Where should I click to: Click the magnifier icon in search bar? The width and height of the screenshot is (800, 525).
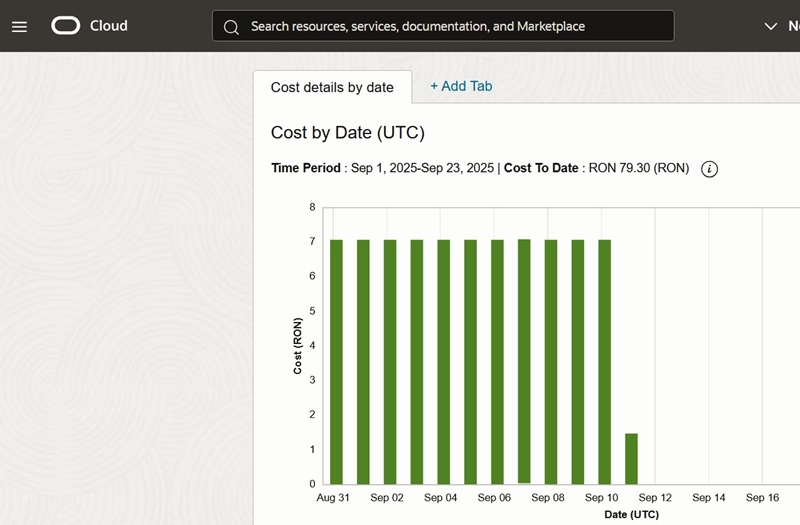pyautogui.click(x=231, y=27)
